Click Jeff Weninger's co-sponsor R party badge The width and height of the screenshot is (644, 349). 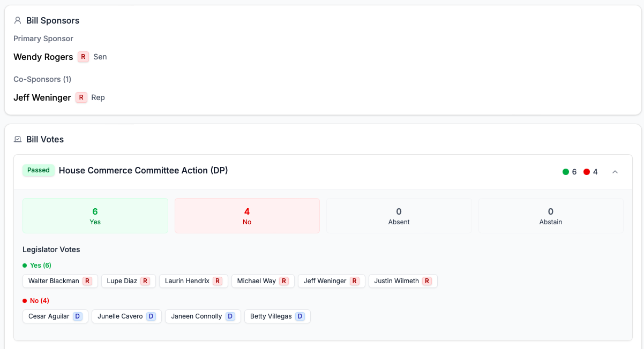(x=81, y=97)
